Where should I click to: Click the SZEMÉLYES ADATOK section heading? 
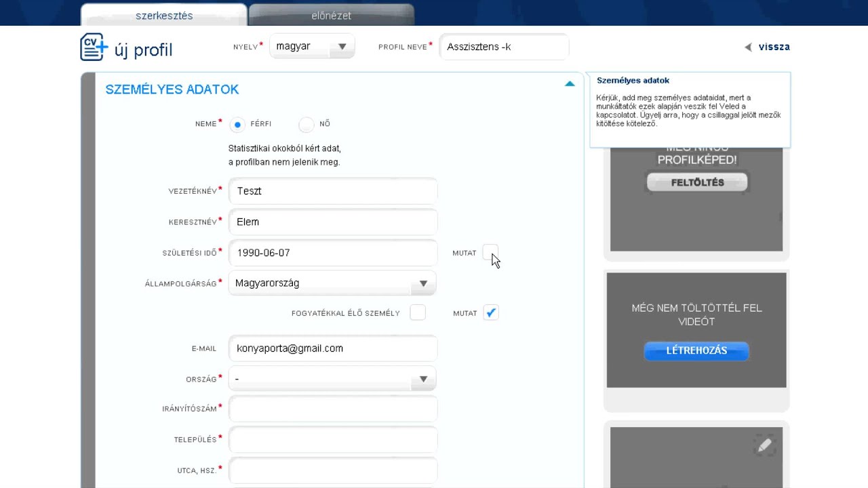pos(172,89)
